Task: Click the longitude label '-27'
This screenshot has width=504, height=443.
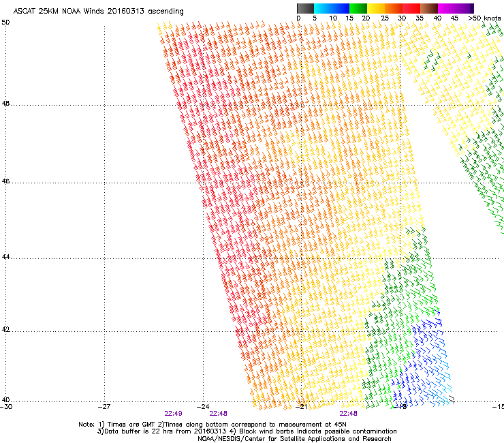Action: [105, 407]
